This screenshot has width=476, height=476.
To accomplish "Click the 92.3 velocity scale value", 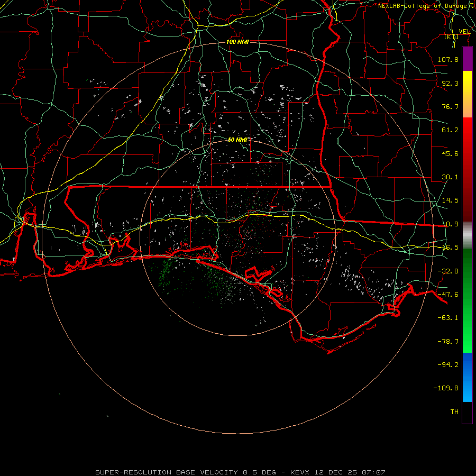I will (x=450, y=83).
